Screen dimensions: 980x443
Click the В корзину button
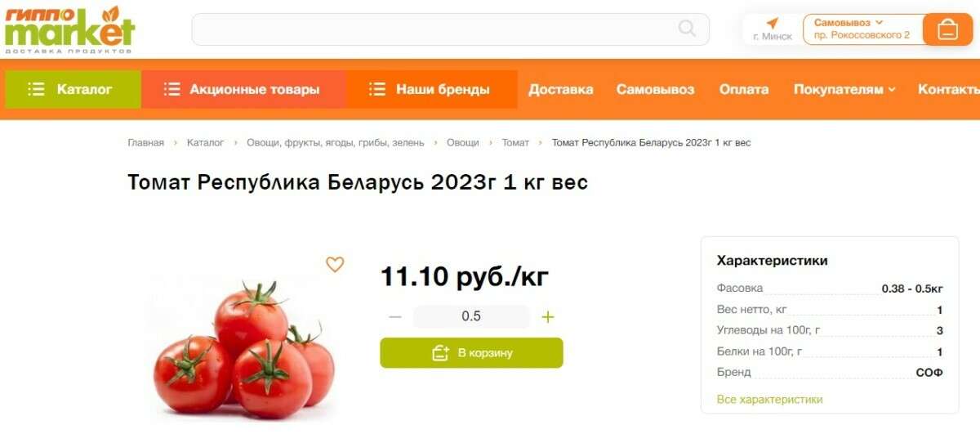[x=471, y=353]
